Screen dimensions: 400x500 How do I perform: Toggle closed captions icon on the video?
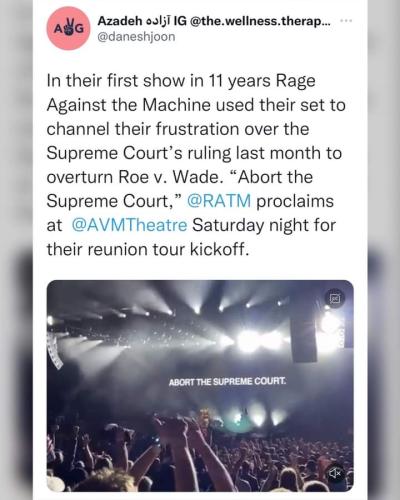(335, 298)
